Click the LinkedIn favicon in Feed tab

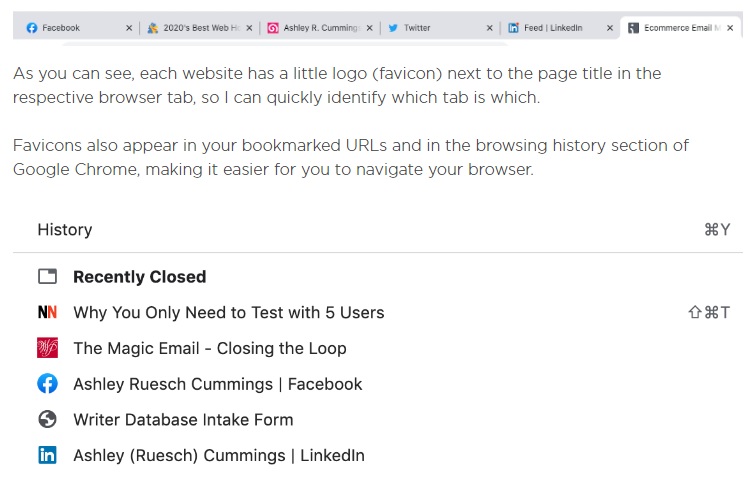[x=513, y=28]
